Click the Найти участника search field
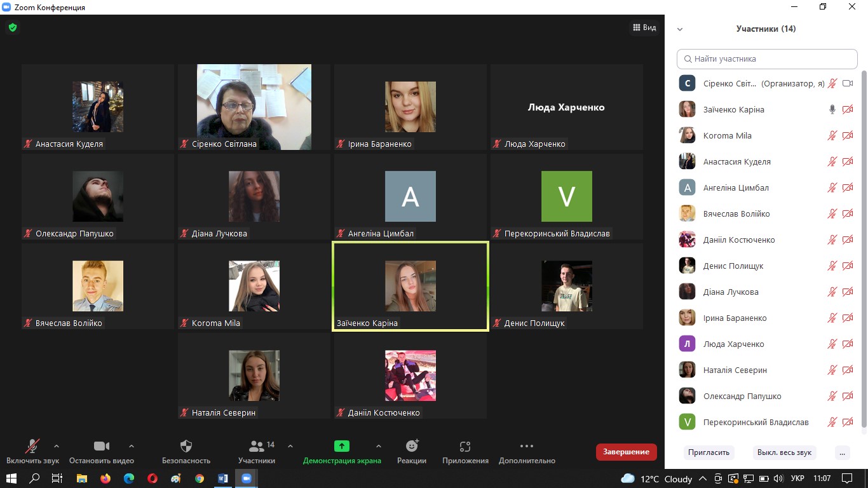Screen dimensions: 868x488 coord(767,59)
